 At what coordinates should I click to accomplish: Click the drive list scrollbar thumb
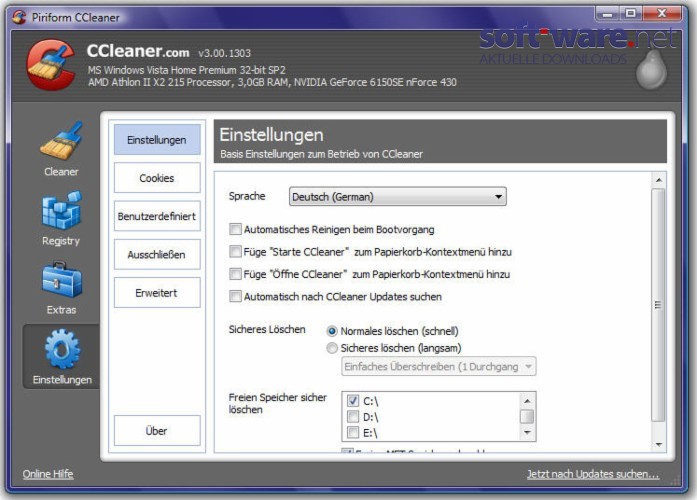(x=527, y=416)
